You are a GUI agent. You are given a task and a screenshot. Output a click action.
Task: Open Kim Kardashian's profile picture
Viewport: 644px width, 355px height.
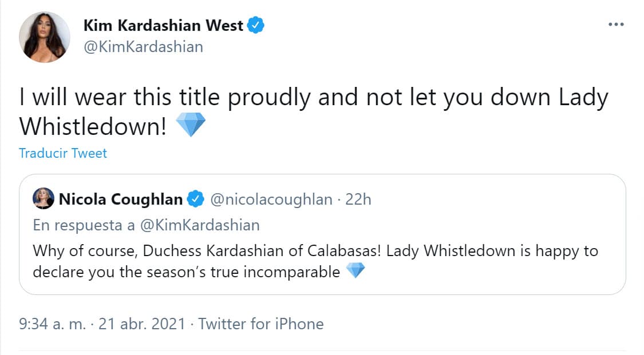[44, 36]
